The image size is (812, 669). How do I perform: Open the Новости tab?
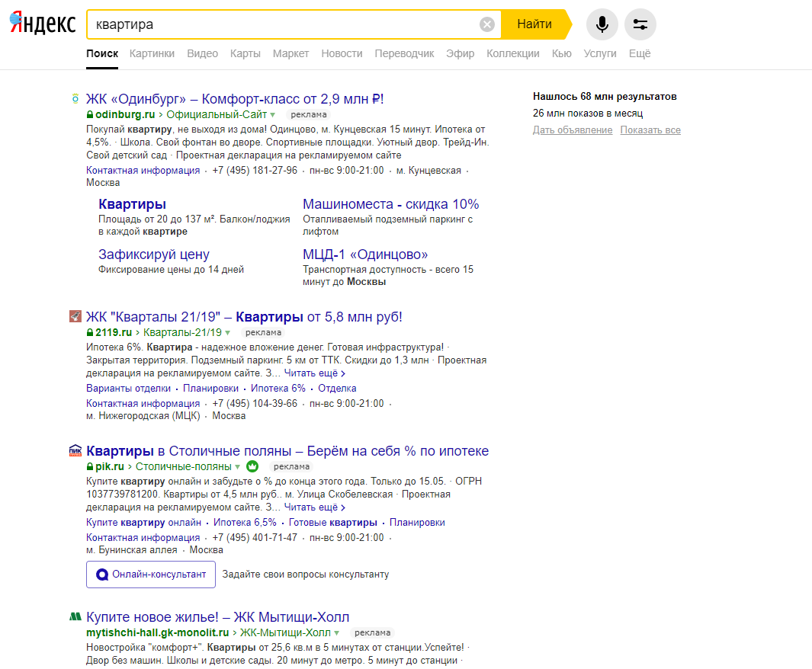tap(342, 53)
